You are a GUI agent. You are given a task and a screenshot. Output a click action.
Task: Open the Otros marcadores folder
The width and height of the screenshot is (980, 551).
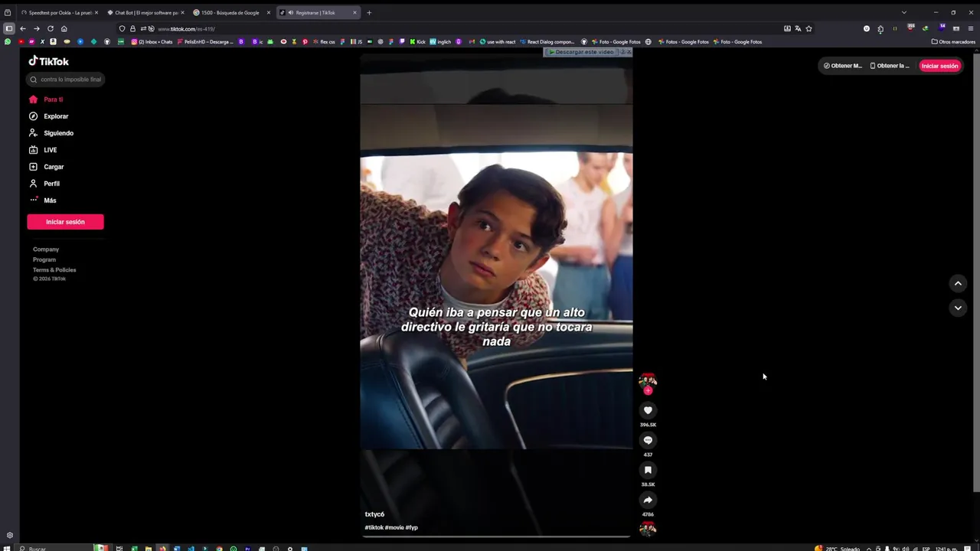(953, 42)
